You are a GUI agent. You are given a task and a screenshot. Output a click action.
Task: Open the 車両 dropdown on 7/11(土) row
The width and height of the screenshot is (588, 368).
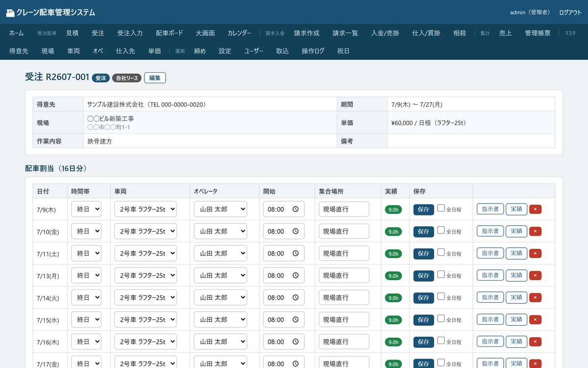(x=146, y=253)
